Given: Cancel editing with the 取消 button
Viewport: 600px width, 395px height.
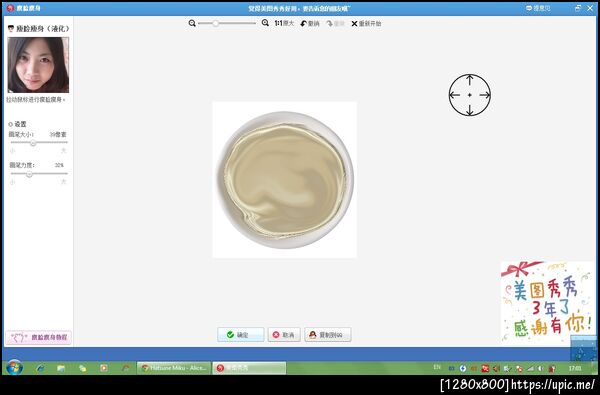Looking at the screenshot, I should (284, 335).
